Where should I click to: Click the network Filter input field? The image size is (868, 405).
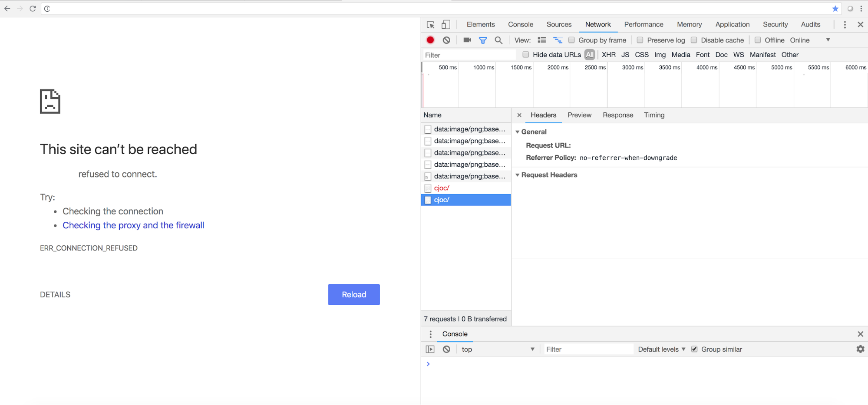tap(469, 55)
